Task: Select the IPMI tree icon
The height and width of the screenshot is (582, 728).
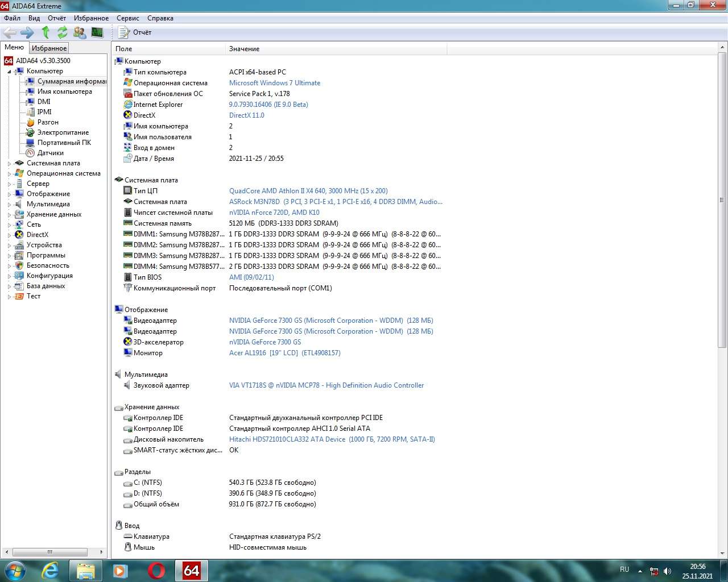Action: tap(30, 112)
